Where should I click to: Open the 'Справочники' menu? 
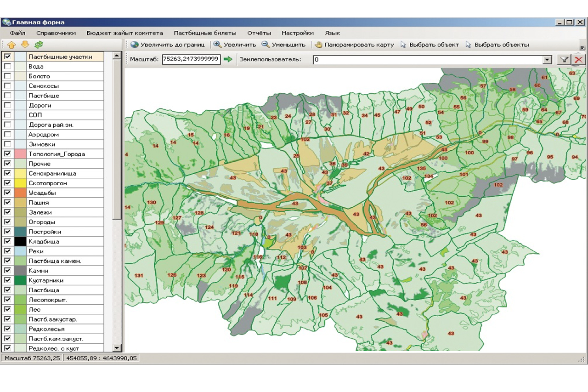point(56,33)
